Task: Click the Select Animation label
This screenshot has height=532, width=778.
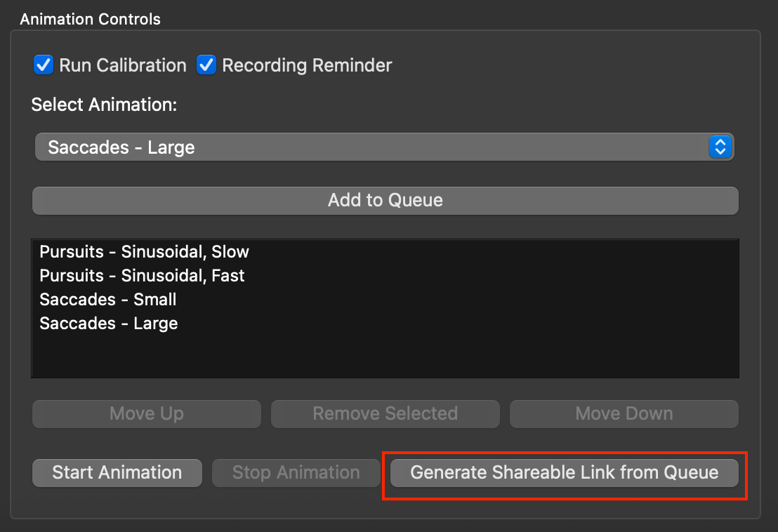Action: [x=104, y=105]
